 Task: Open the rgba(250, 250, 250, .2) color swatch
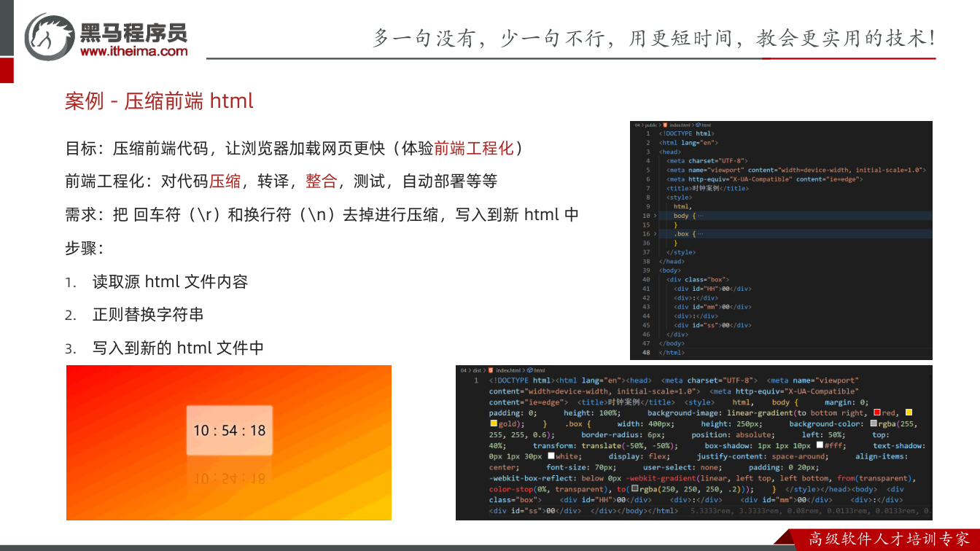pos(635,489)
